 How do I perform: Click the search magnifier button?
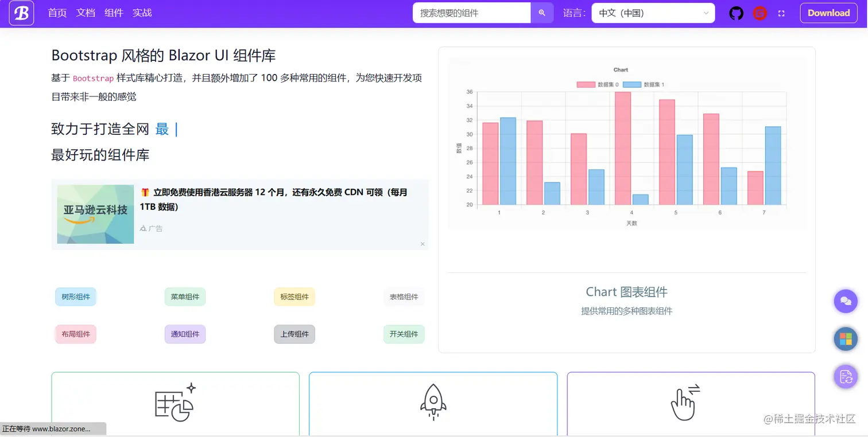click(542, 13)
